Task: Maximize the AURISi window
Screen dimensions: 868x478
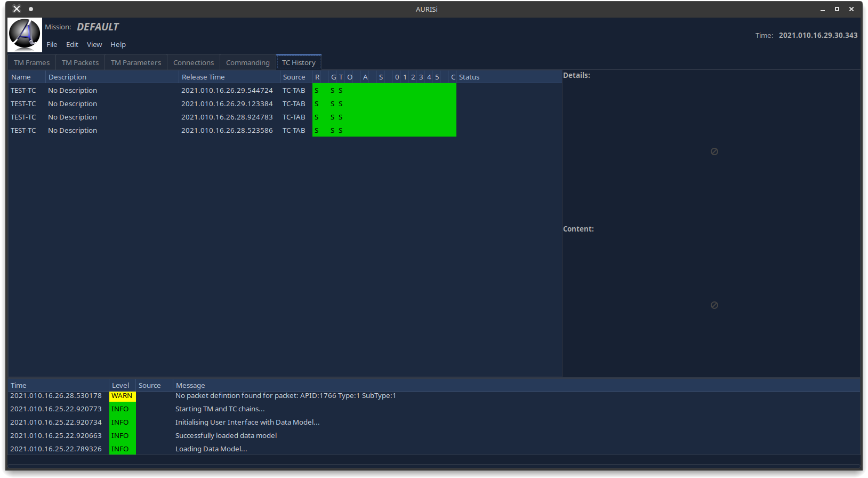Action: tap(837, 9)
